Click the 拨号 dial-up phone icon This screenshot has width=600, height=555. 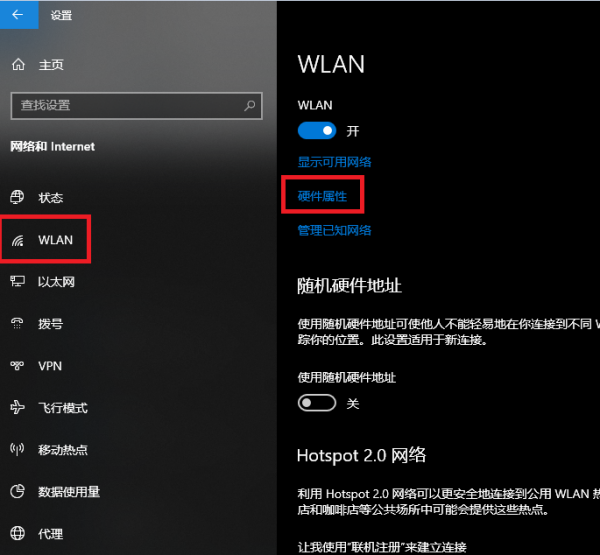(17, 324)
